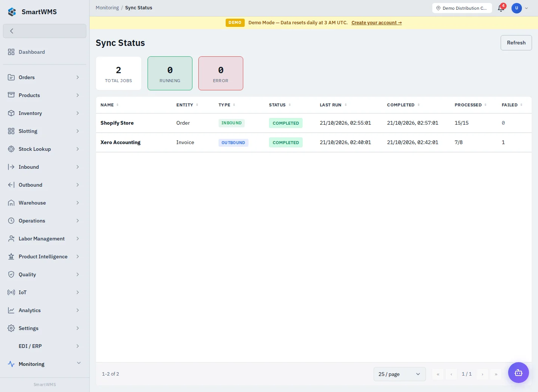Viewport: 538px width, 392px height.
Task: Click the Running count card
Action: point(170,73)
